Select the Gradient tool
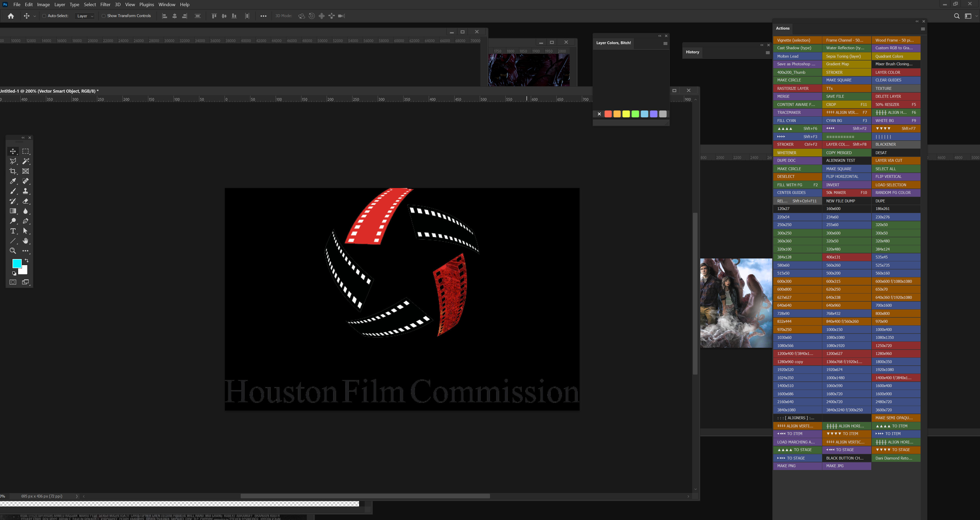980x520 pixels. [x=13, y=211]
